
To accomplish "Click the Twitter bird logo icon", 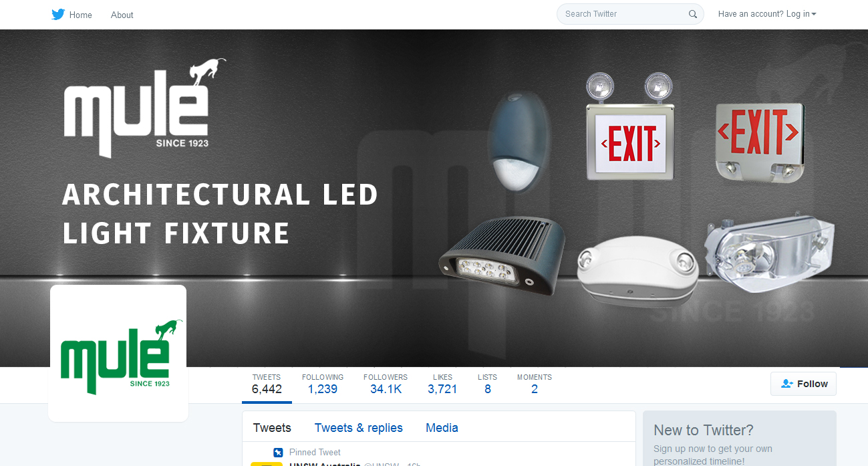I will pos(58,14).
